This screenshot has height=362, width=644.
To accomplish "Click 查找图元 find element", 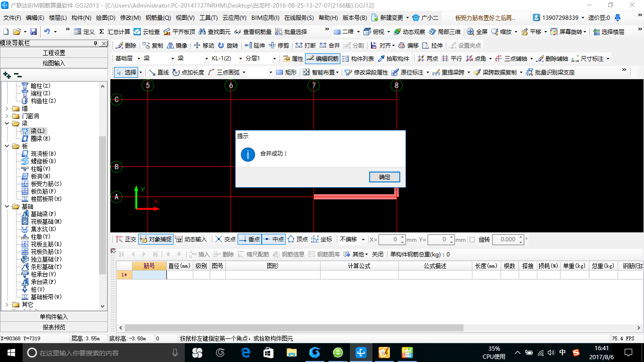I will point(215,32).
